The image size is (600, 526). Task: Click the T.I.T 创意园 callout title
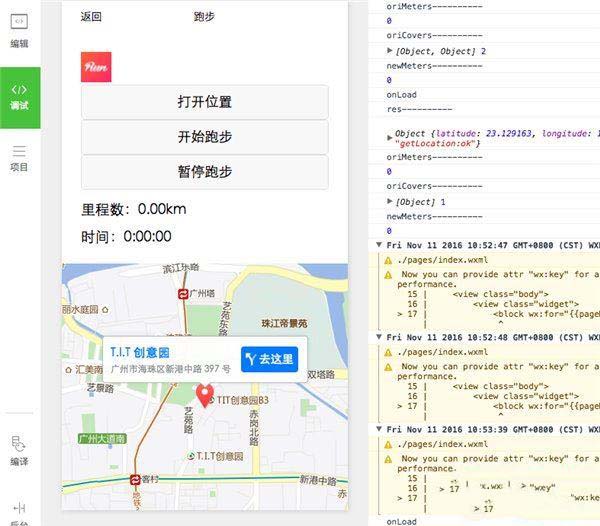pos(140,352)
